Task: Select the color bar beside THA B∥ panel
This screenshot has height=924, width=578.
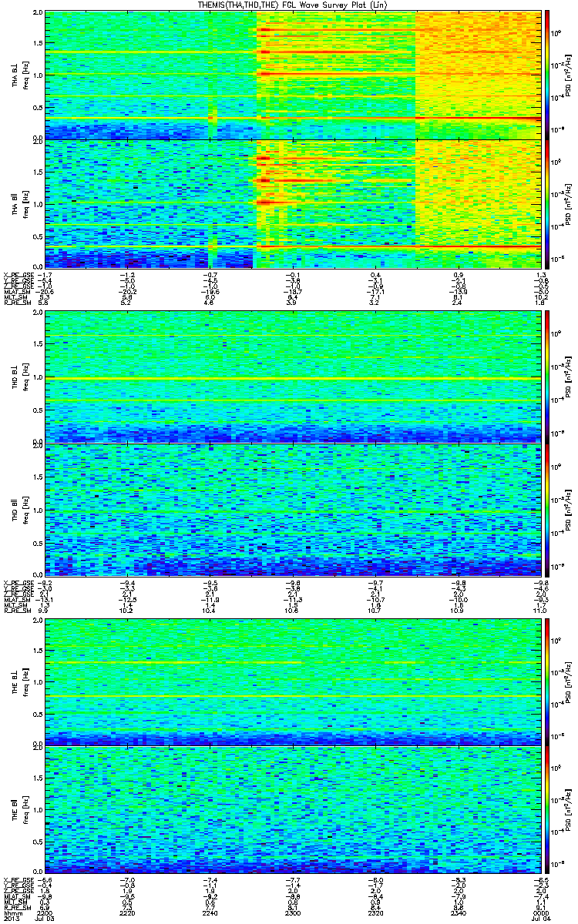Action: coord(547,203)
